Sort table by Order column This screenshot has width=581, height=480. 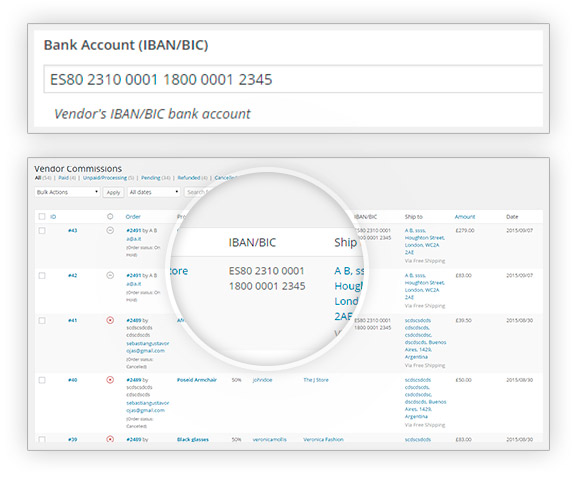coord(133,217)
